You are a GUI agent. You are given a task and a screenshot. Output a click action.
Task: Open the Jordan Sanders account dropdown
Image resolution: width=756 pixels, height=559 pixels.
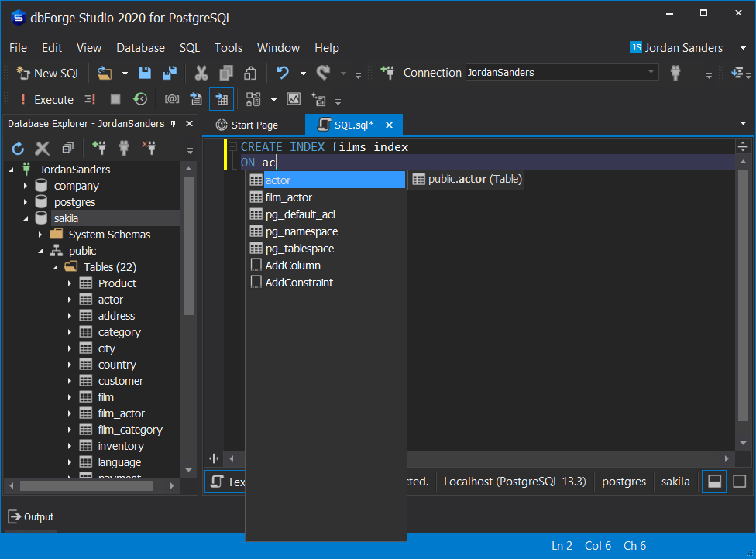click(x=743, y=48)
